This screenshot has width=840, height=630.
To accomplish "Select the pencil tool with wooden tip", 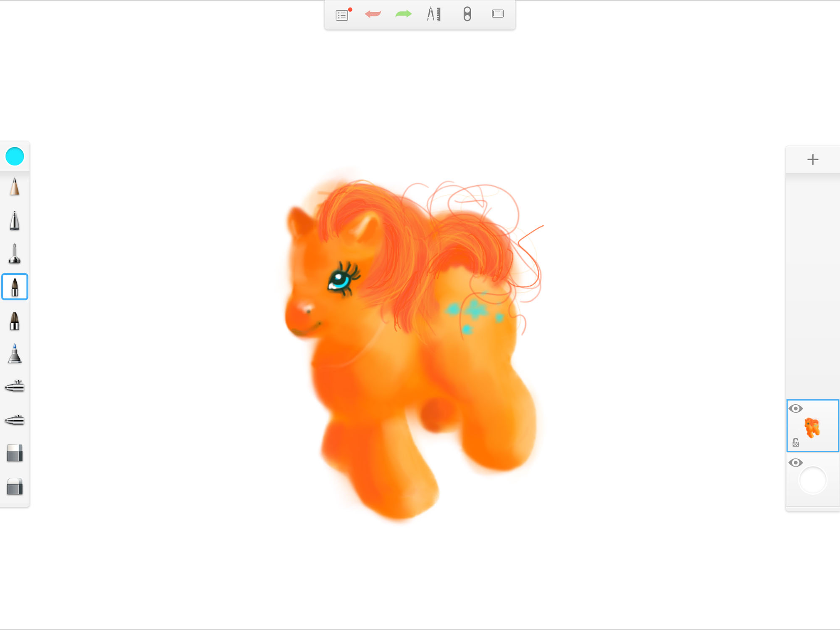I will click(x=15, y=187).
